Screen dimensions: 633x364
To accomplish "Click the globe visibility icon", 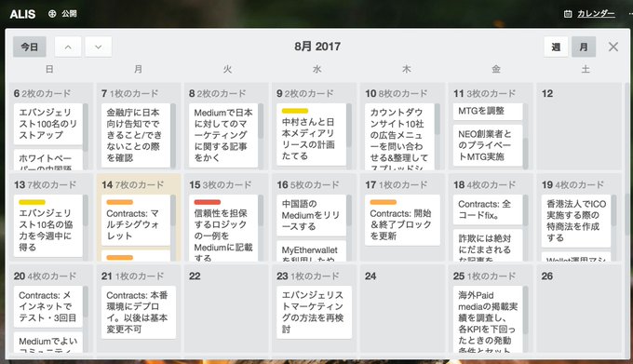I will 52,14.
